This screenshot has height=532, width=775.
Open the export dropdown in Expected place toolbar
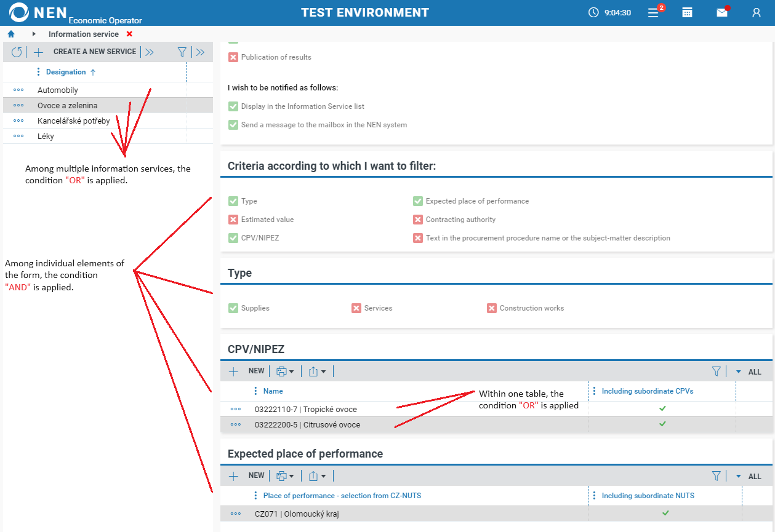tap(317, 476)
